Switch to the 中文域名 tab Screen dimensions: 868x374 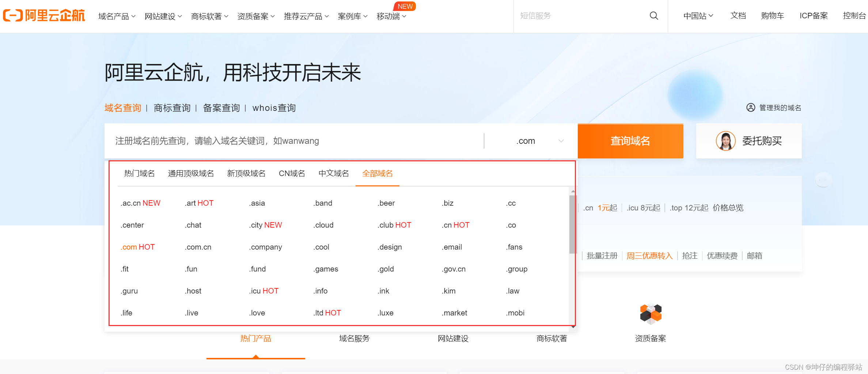click(x=334, y=173)
